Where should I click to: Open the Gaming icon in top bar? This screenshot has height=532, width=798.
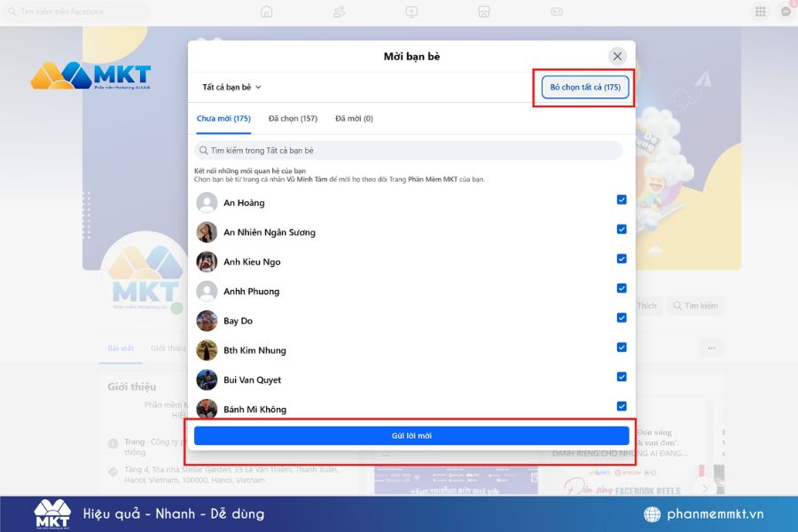(557, 12)
